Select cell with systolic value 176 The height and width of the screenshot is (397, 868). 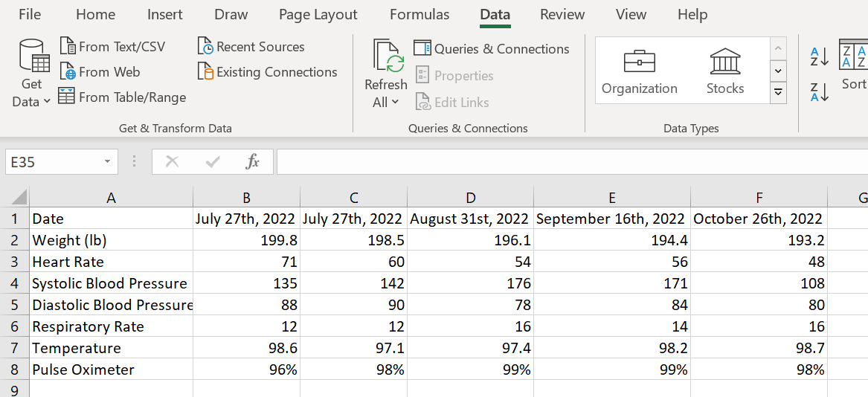[x=471, y=283]
